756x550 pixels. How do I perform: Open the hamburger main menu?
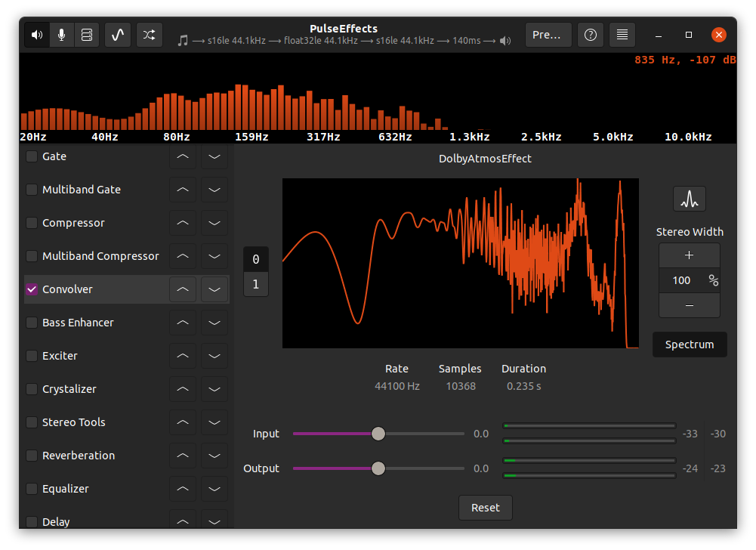622,35
